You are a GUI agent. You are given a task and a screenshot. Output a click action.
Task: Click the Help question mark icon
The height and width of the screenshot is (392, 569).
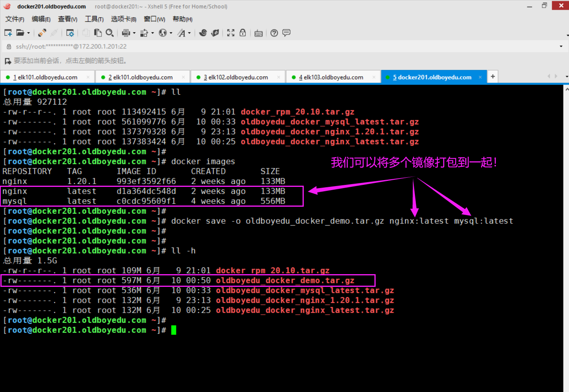[x=274, y=33]
